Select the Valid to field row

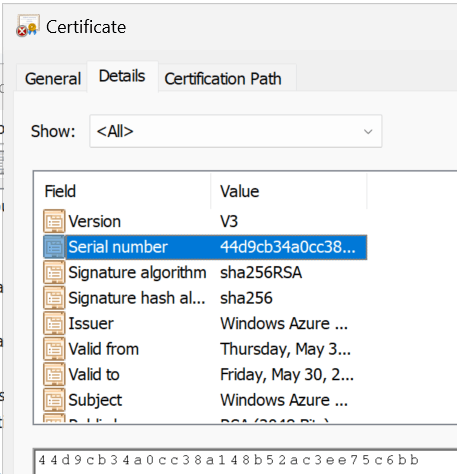coord(205,375)
